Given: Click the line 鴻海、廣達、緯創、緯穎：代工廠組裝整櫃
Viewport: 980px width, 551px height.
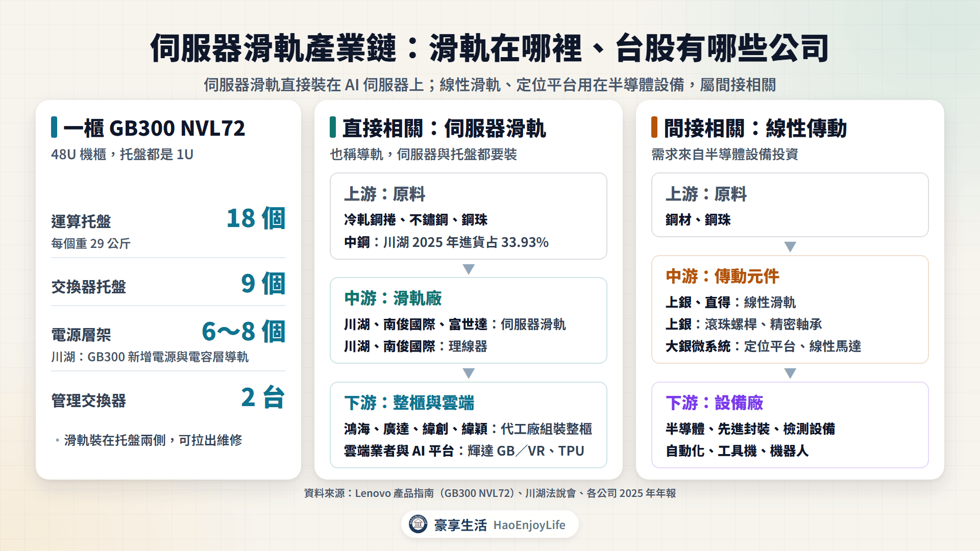Looking at the screenshot, I should pyautogui.click(x=468, y=429).
